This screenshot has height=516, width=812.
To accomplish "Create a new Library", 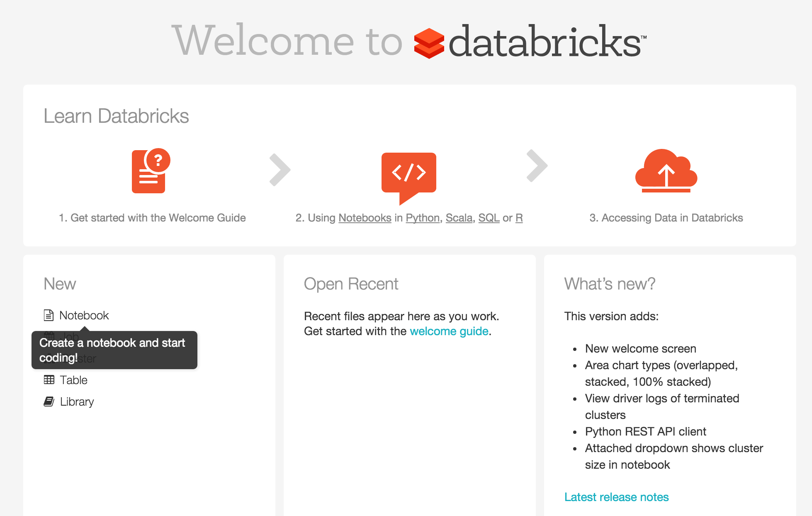I will coord(77,402).
